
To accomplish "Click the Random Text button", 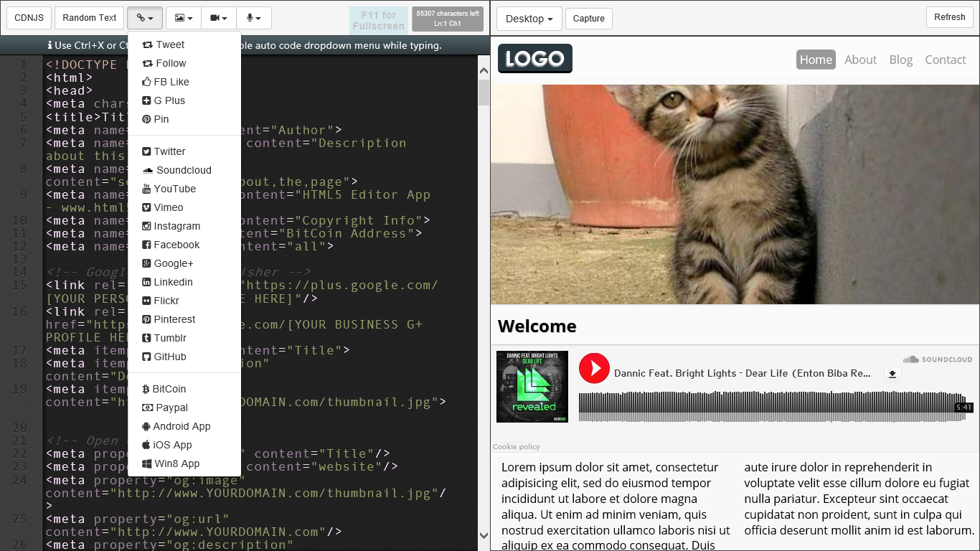I will click(x=89, y=18).
